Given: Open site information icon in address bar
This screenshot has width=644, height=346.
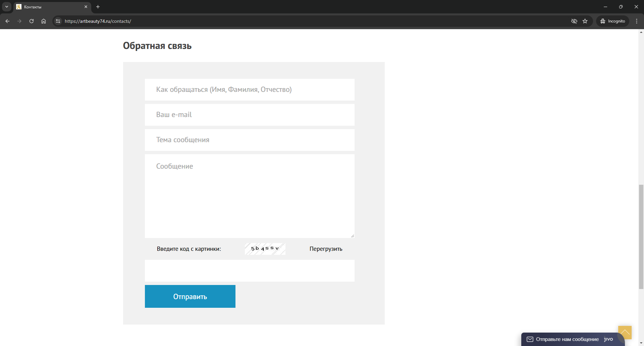Looking at the screenshot, I should click(58, 21).
